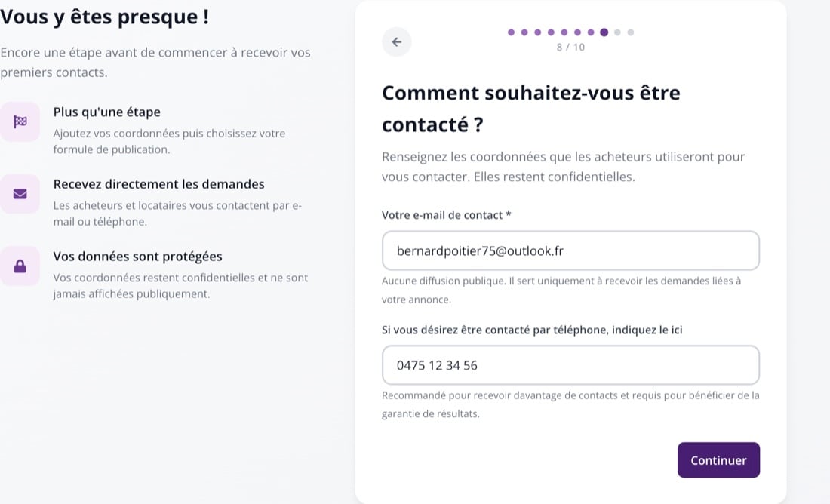The image size is (830, 504).
Task: Click 'Comment souhaitez-vous être contacté' title
Action: 531,109
